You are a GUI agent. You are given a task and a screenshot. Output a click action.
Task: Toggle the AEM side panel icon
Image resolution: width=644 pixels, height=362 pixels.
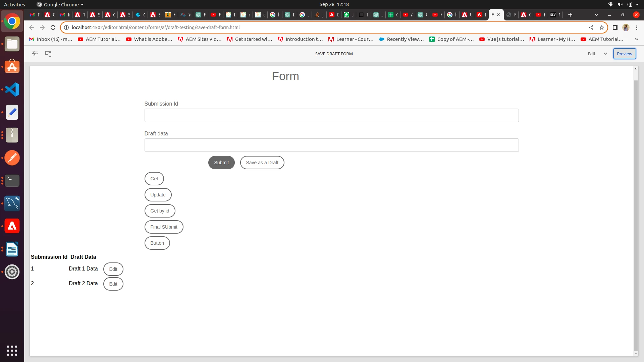coord(35,54)
